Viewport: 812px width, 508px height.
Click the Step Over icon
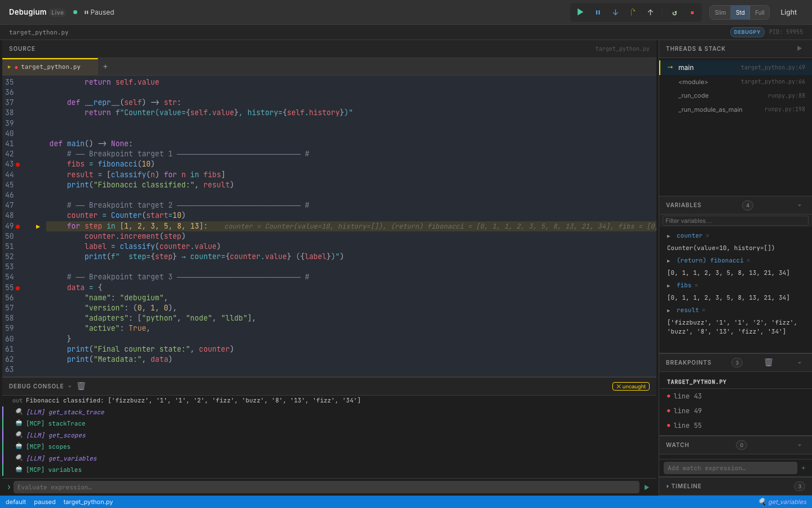(633, 12)
